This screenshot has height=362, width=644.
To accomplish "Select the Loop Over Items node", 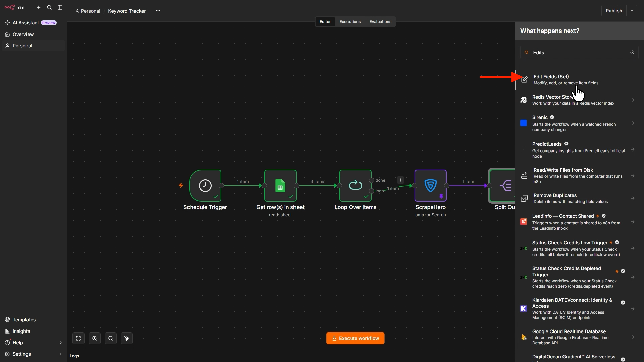I will click(x=356, y=186).
